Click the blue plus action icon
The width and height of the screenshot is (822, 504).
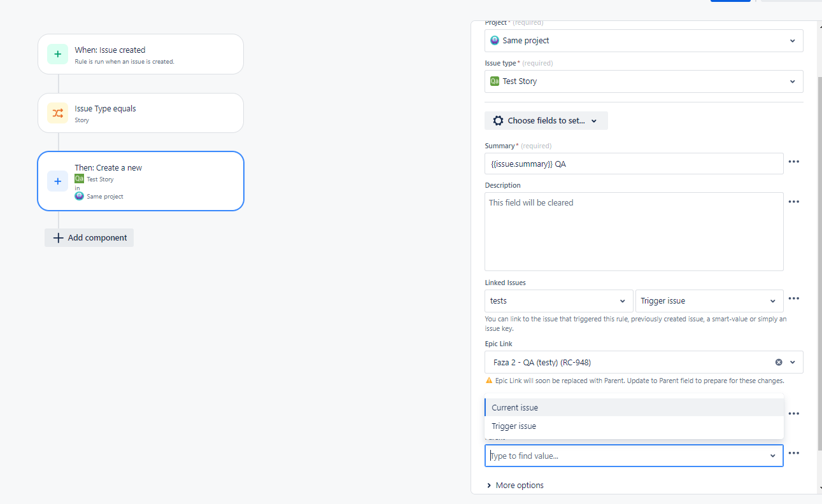[x=57, y=181]
